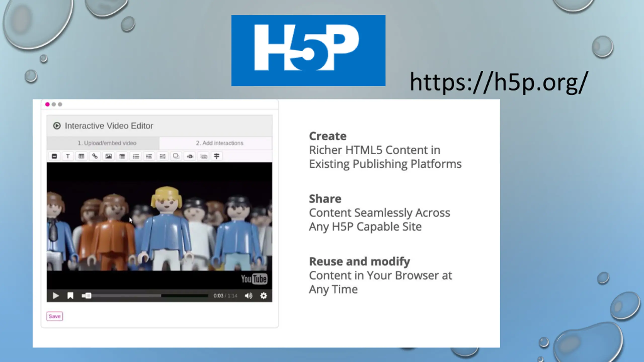Click the video progress bar track
The height and width of the screenshot is (362, 644).
[x=145, y=296]
